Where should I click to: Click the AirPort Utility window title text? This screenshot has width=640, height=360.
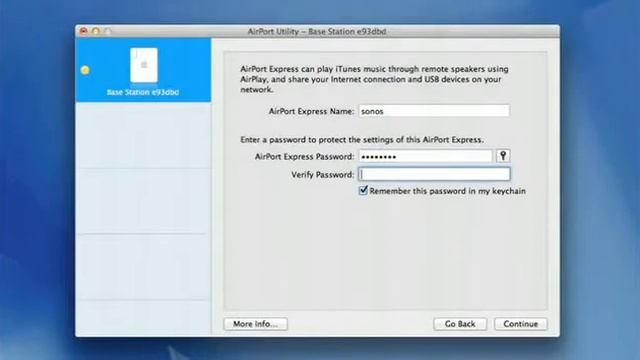click(x=317, y=31)
